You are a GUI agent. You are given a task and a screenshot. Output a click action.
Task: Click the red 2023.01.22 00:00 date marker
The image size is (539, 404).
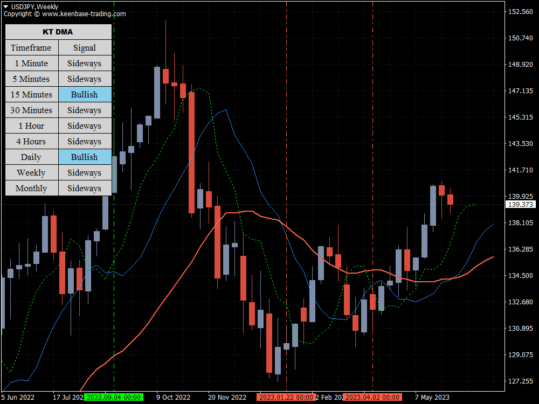pos(286,397)
